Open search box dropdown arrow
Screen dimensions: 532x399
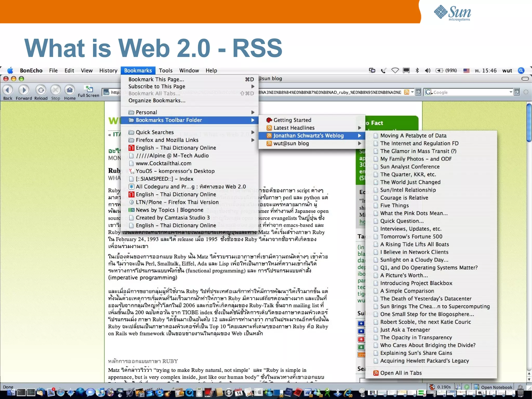(x=511, y=92)
